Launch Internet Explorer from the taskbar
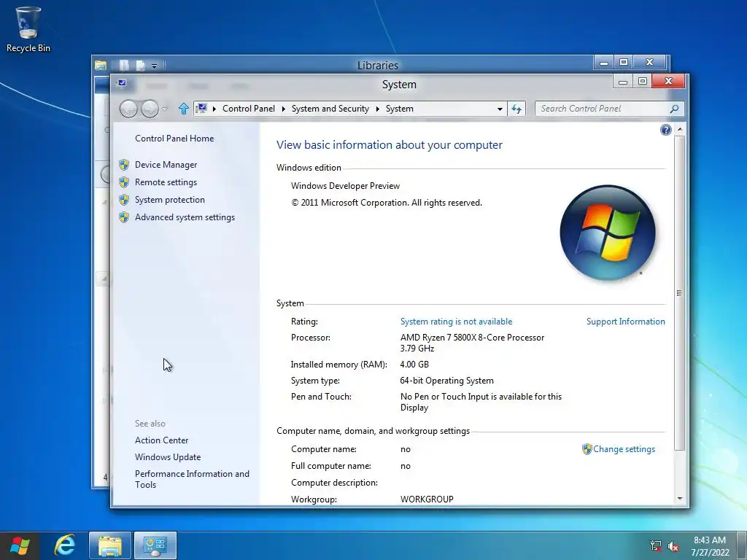The height and width of the screenshot is (560, 747). pyautogui.click(x=64, y=545)
